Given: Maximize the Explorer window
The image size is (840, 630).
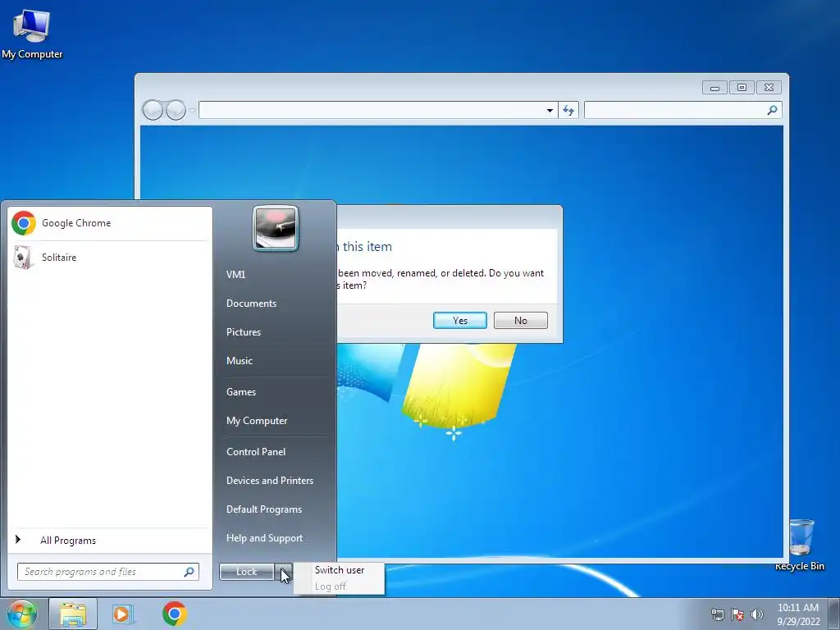Looking at the screenshot, I should (x=742, y=87).
